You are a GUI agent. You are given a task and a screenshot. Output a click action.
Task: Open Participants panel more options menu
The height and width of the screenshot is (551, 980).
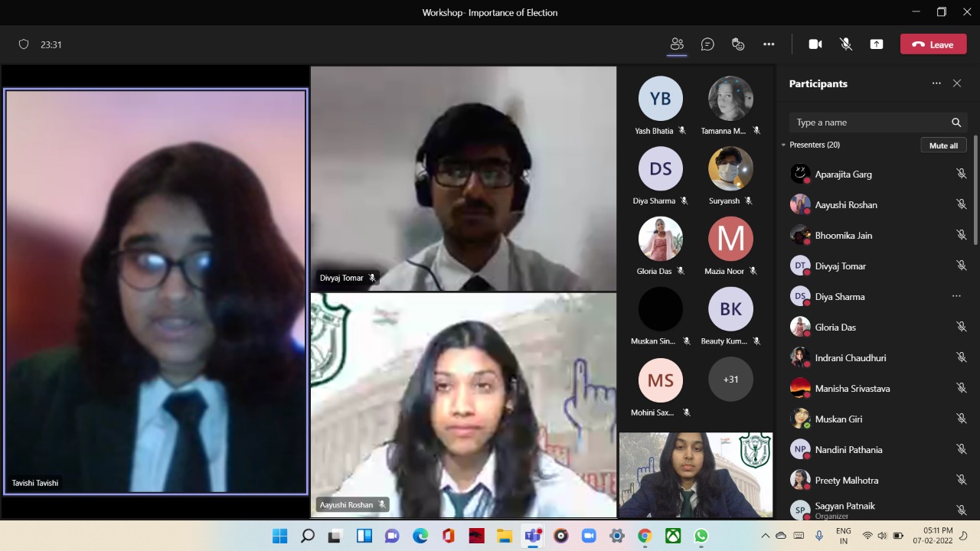click(x=936, y=83)
